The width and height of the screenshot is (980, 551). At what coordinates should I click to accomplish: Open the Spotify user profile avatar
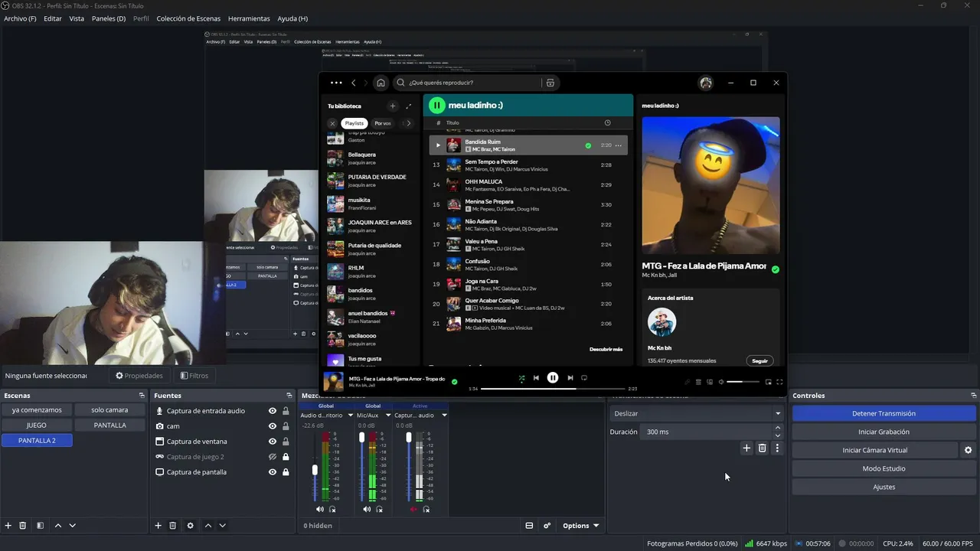706,83
